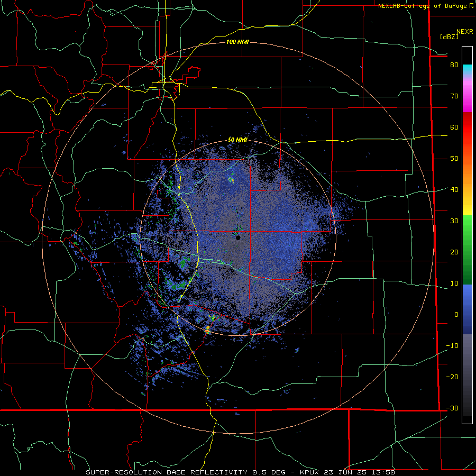Click the blue segment of the color bar
Viewport: 476px width, 476px height.
(x=467, y=309)
